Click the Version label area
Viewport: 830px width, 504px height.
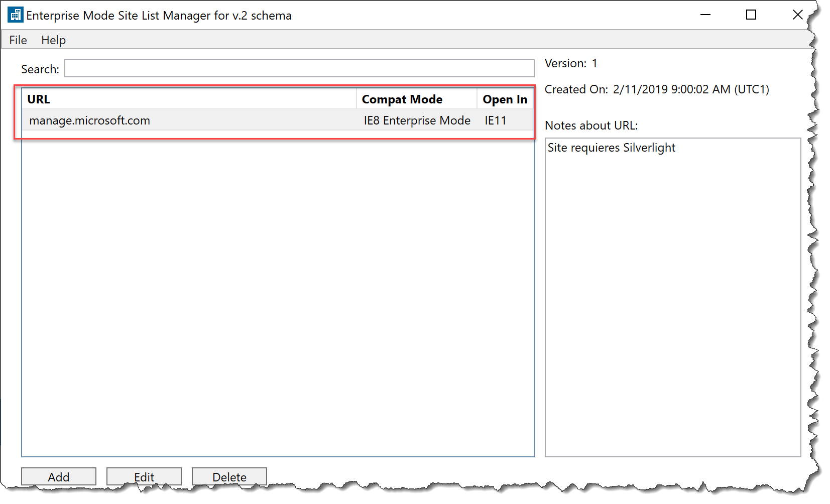coord(571,63)
